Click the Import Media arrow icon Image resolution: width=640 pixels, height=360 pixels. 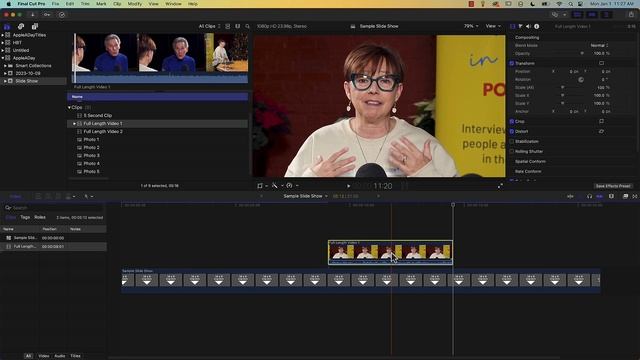pyautogui.click(x=32, y=15)
